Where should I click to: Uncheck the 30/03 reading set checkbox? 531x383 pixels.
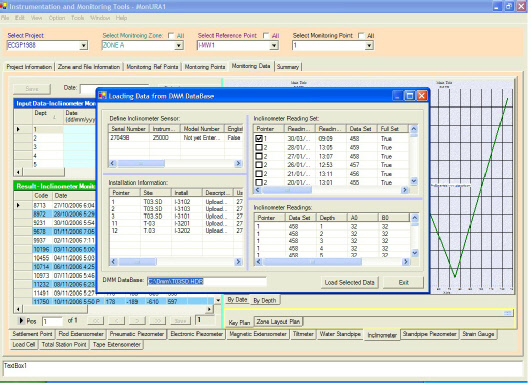coord(259,138)
